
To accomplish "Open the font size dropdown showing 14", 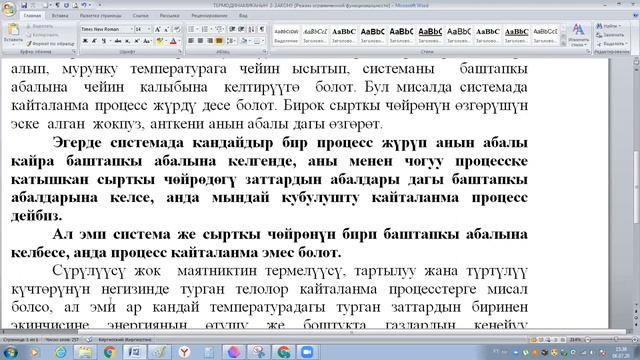I will click(x=149, y=29).
